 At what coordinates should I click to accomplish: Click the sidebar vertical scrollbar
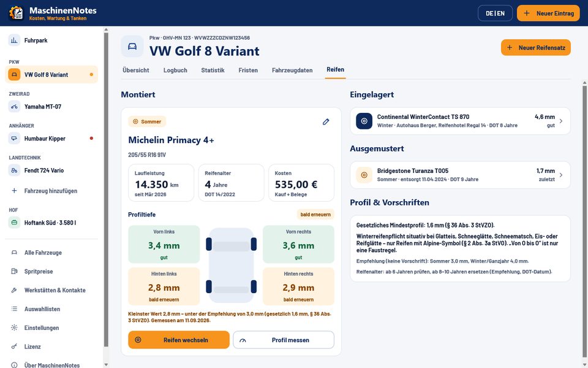tap(106, 190)
